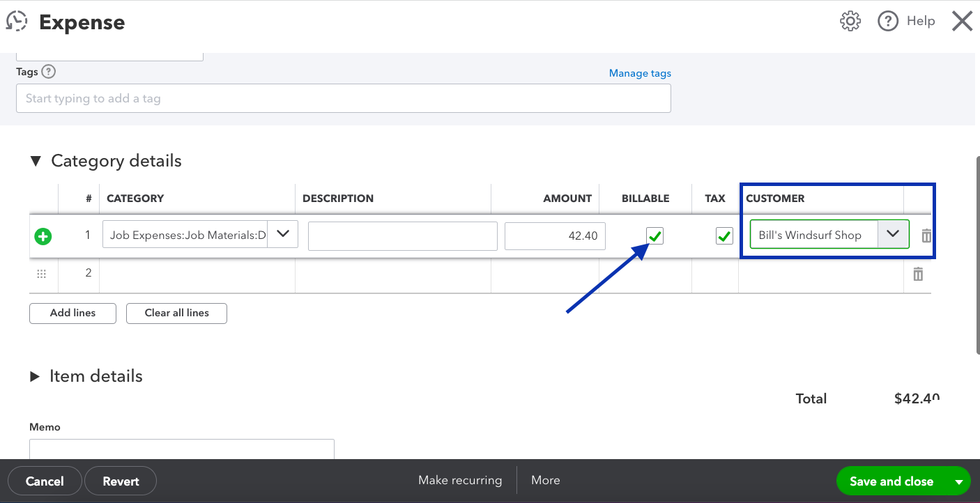This screenshot has height=503, width=980.
Task: Grab the line 2 drag handle icon
Action: pos(41,274)
